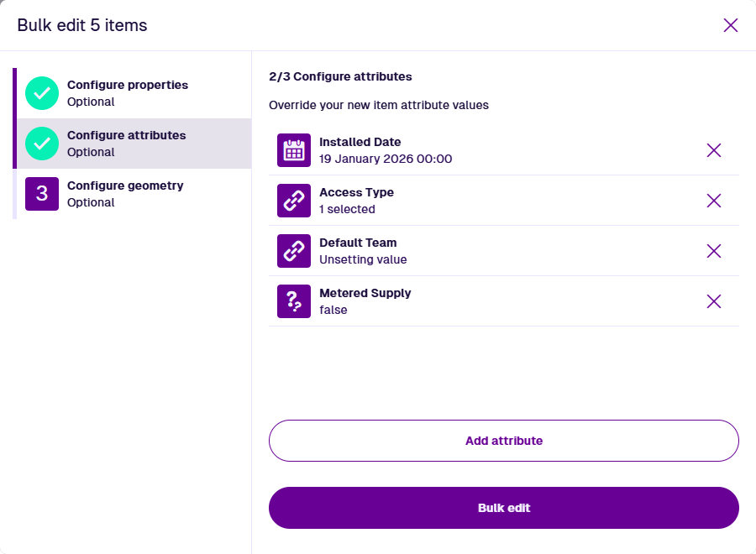
Task: Remove the Metered Supply attribute
Action: (714, 301)
